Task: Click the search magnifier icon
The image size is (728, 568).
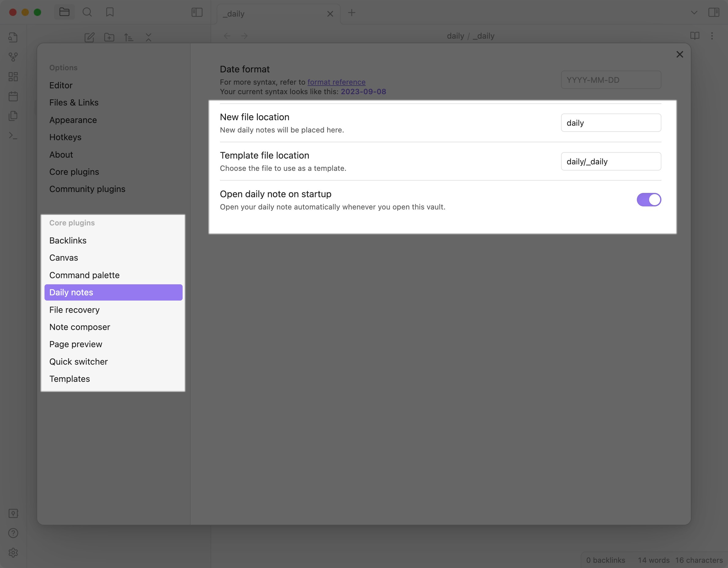Action: pyautogui.click(x=87, y=12)
